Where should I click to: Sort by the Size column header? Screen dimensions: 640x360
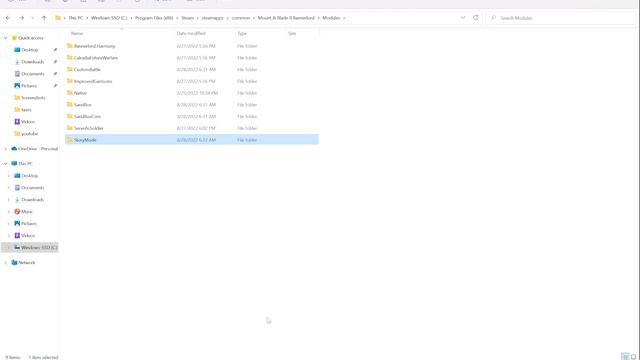pos(292,33)
